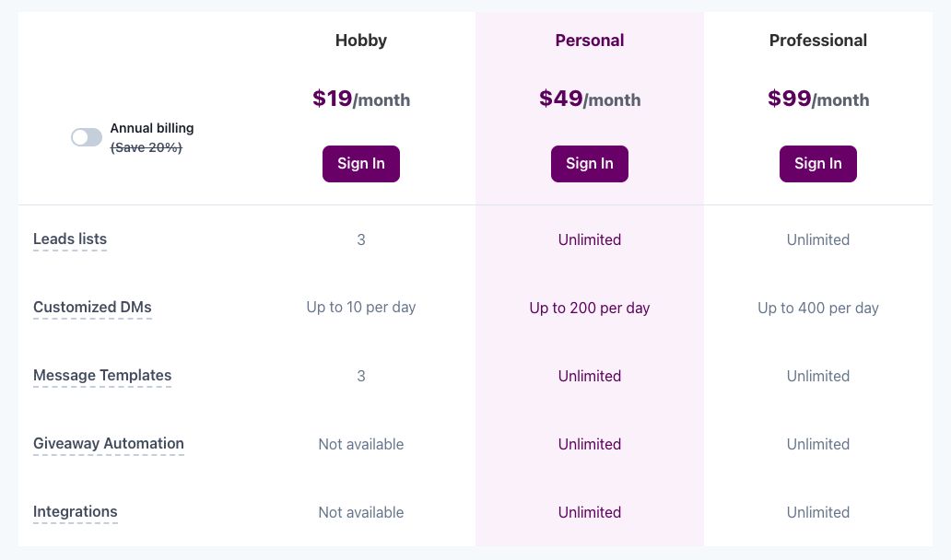Switch billing period using the toggle switch

point(86,136)
